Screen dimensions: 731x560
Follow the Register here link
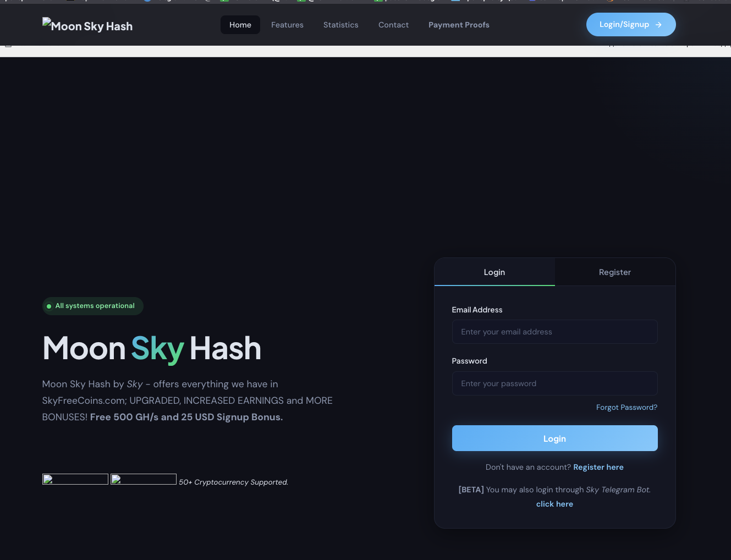click(x=598, y=467)
